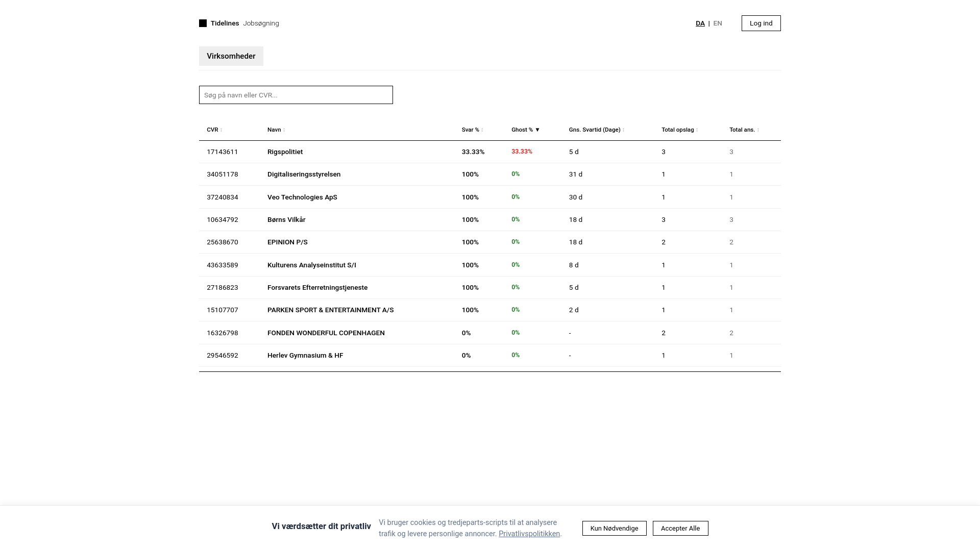Switch language to EN
The width and height of the screenshot is (980, 551).
coord(718,23)
